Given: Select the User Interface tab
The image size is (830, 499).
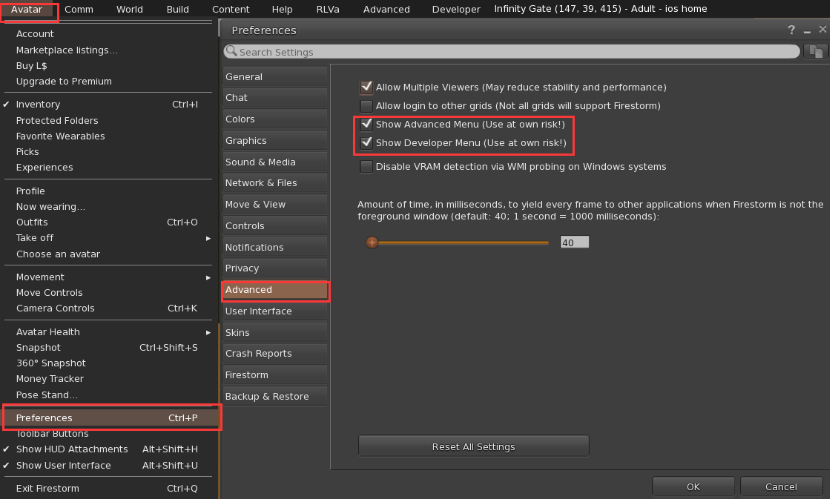Looking at the screenshot, I should click(275, 311).
